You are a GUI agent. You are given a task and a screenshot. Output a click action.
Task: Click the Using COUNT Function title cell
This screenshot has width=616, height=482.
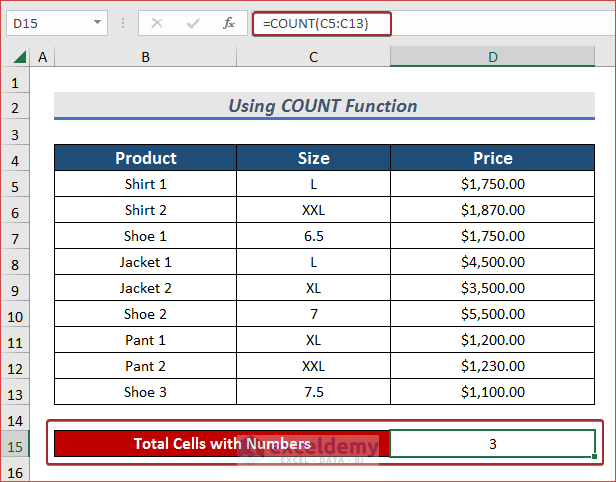(322, 106)
